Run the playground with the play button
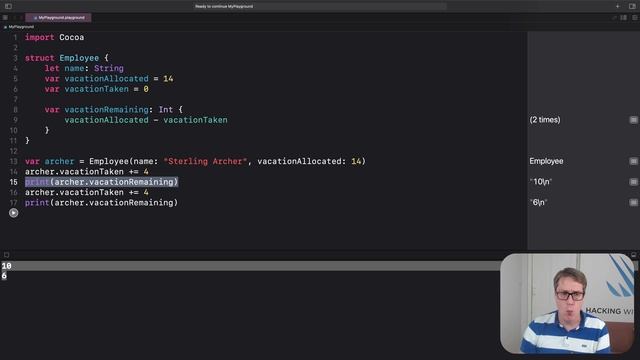The image size is (640, 360). (13, 213)
